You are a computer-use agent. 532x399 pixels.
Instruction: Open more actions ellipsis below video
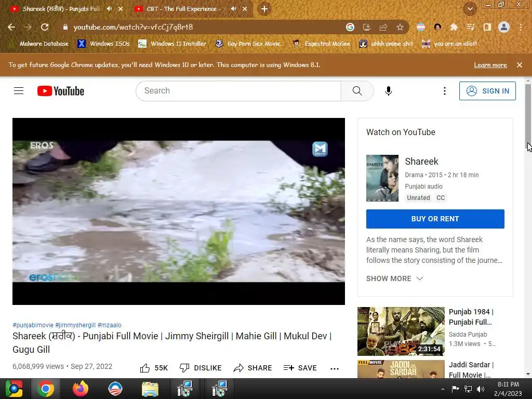click(335, 368)
